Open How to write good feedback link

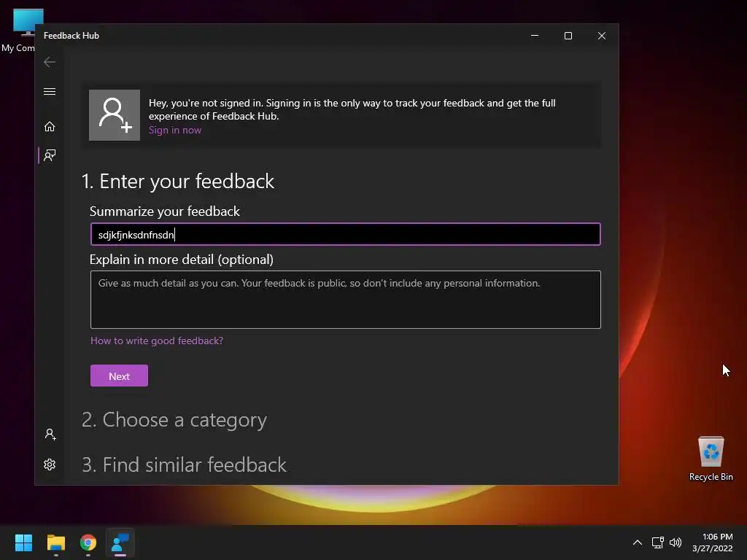(x=157, y=341)
